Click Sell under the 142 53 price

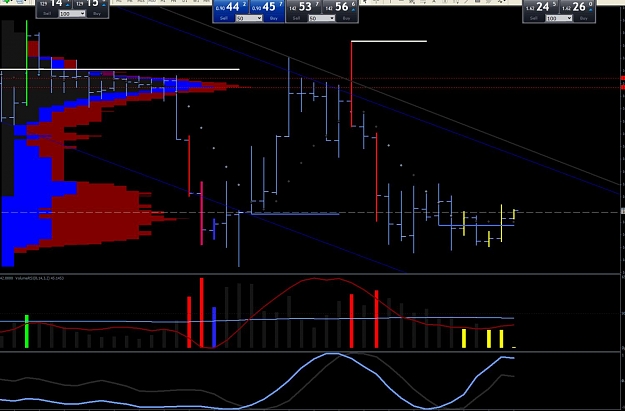tap(296, 18)
